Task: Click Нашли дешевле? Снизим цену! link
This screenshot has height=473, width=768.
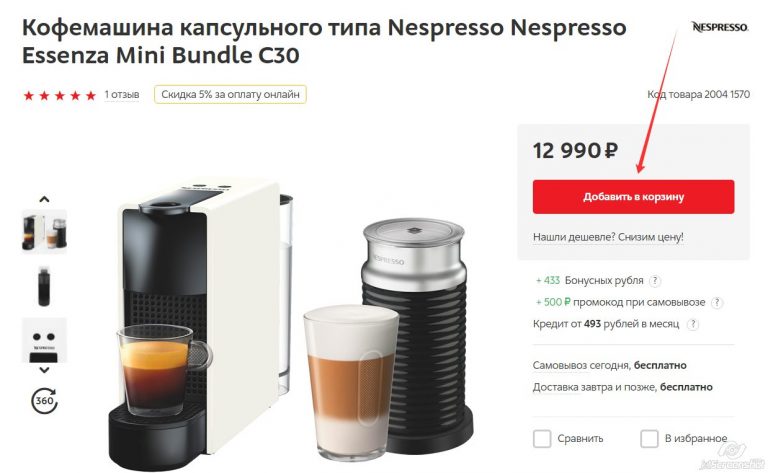Action: pos(608,237)
